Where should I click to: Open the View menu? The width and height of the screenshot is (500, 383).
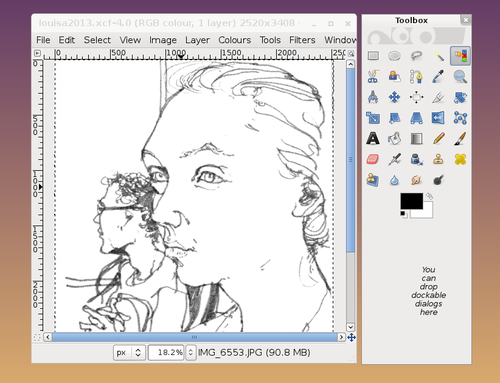[x=130, y=40]
